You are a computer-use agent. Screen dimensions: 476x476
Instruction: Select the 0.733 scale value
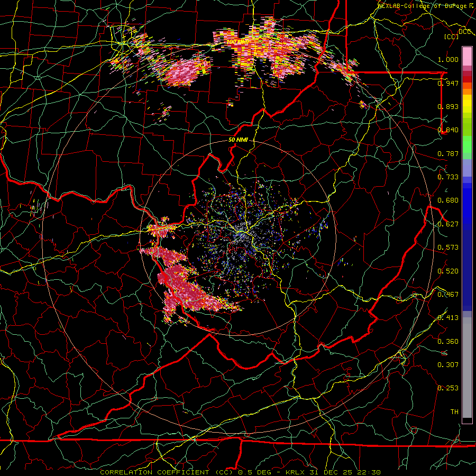448,177
